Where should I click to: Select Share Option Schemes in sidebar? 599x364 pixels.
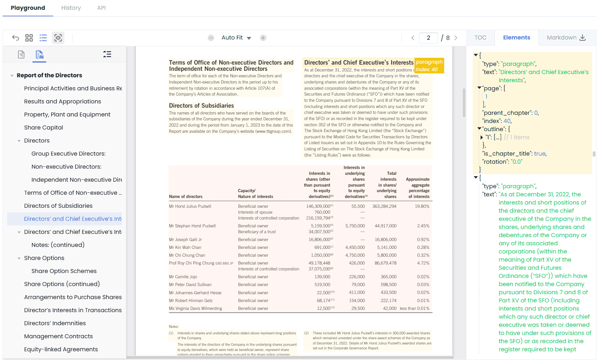coord(64,271)
